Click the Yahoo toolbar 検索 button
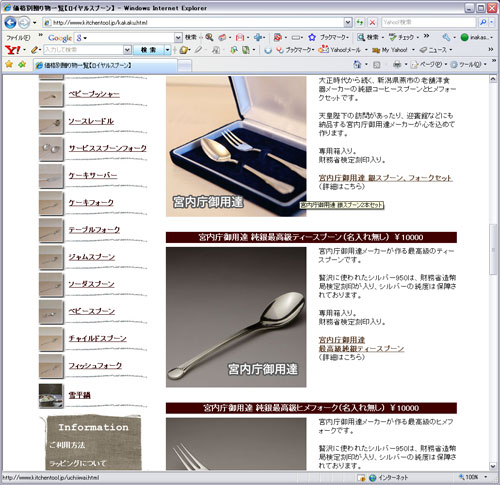 click(x=148, y=50)
